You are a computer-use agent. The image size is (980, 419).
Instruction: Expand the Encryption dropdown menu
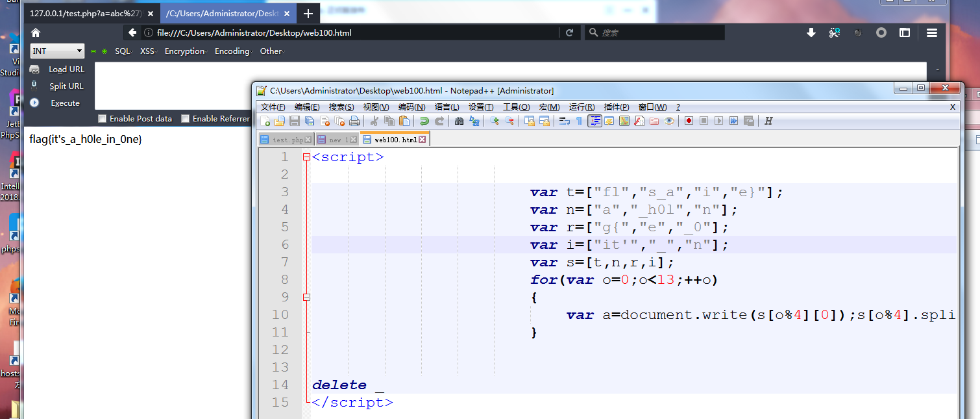pyautogui.click(x=186, y=51)
